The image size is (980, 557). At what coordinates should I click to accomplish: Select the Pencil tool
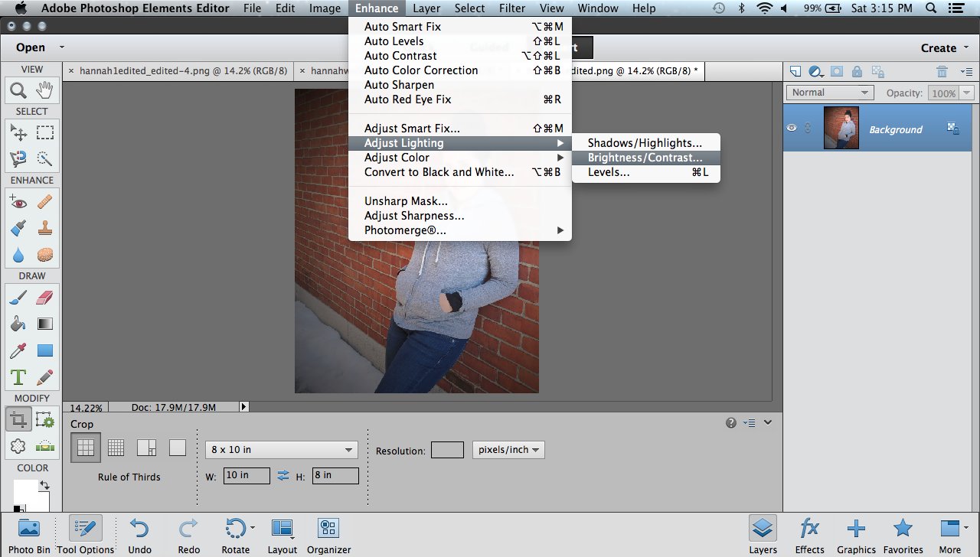point(44,377)
